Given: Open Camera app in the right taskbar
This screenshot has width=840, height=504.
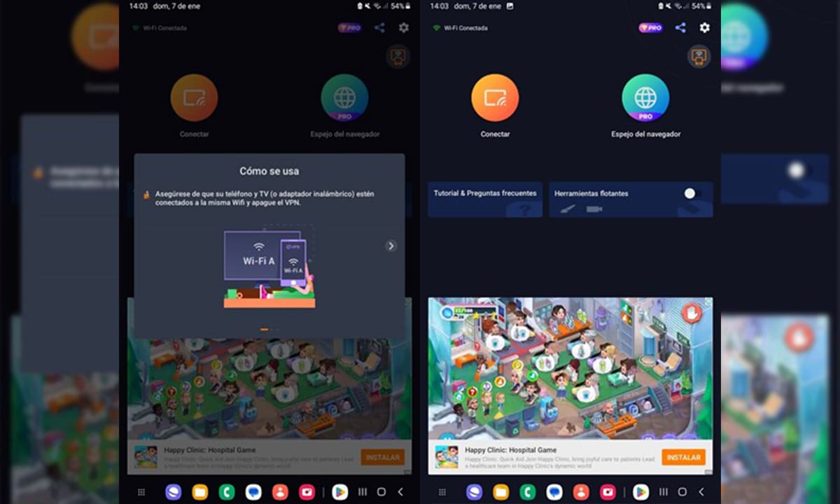Looking at the screenshot, I should click(608, 492).
